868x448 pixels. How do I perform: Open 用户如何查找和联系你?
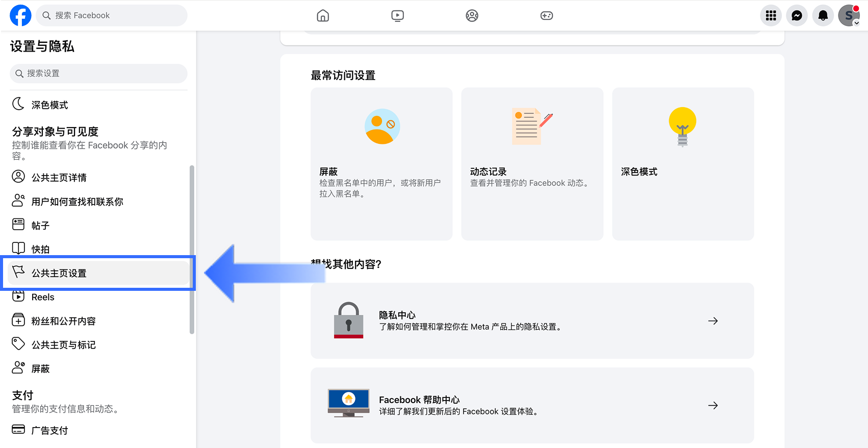click(98, 202)
